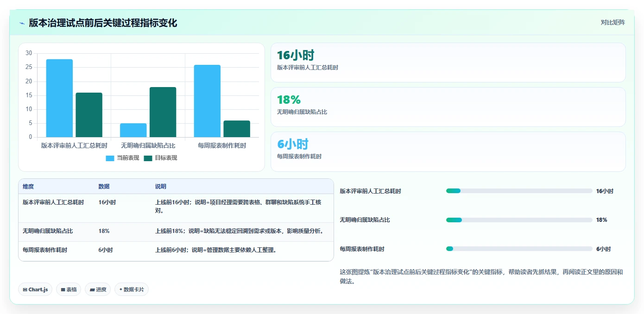Click the 数据 column header
This screenshot has height=314, width=644.
click(104, 187)
